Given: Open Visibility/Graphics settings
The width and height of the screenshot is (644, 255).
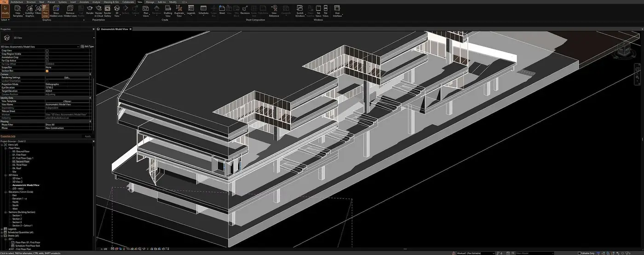Looking at the screenshot, I should pyautogui.click(x=29, y=11).
